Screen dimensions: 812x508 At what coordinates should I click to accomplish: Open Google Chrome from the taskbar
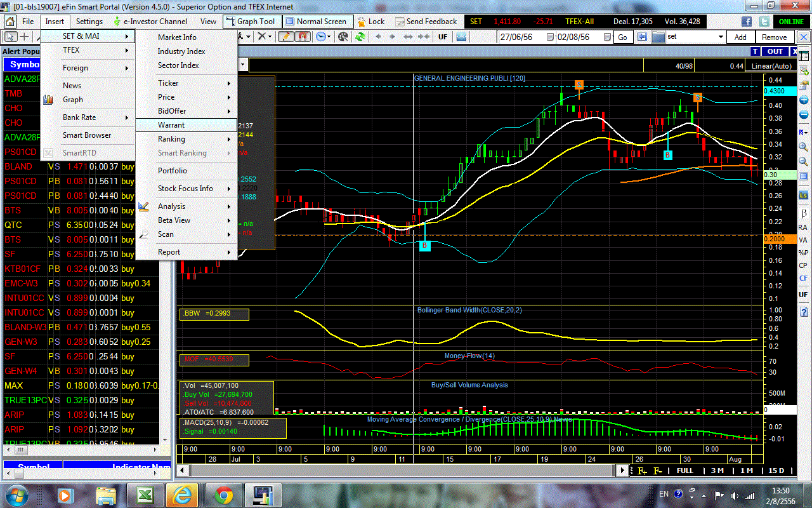(223, 495)
